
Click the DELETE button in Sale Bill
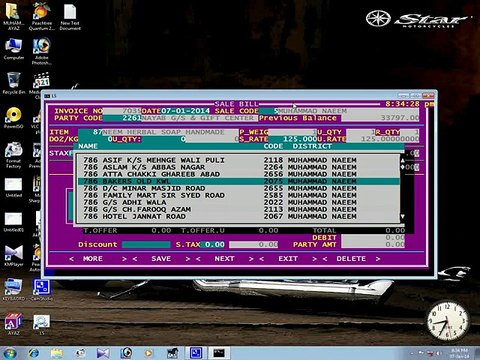point(351,259)
